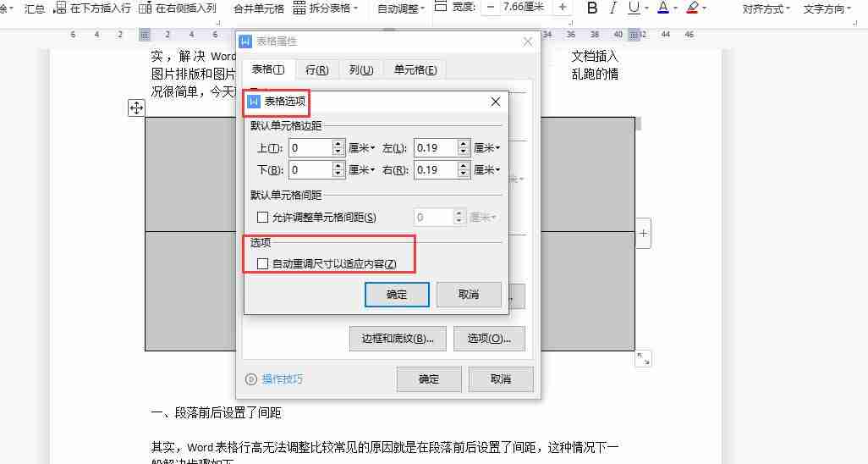Click Borders and Shading button
Viewport: 868px width, 464px height.
click(x=398, y=339)
